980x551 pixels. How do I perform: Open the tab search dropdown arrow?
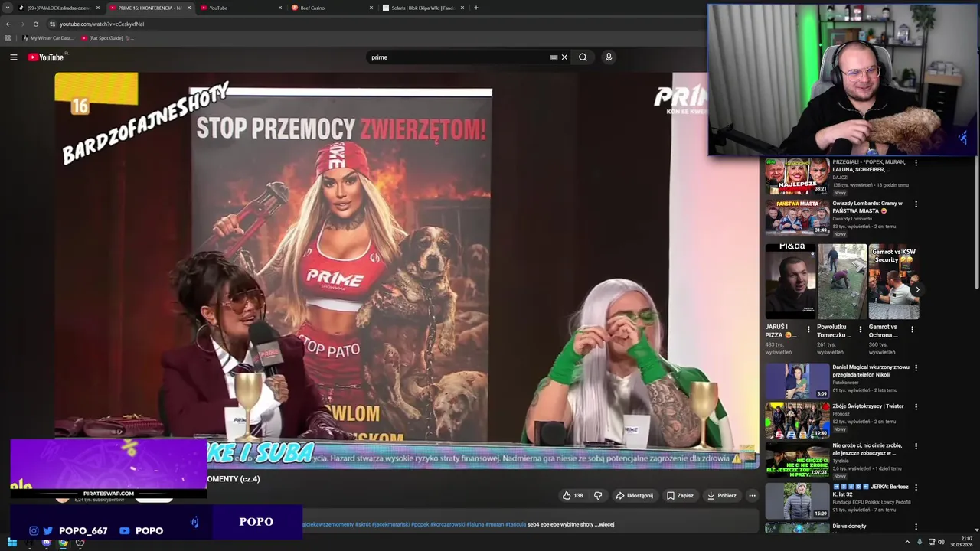pyautogui.click(x=8, y=8)
